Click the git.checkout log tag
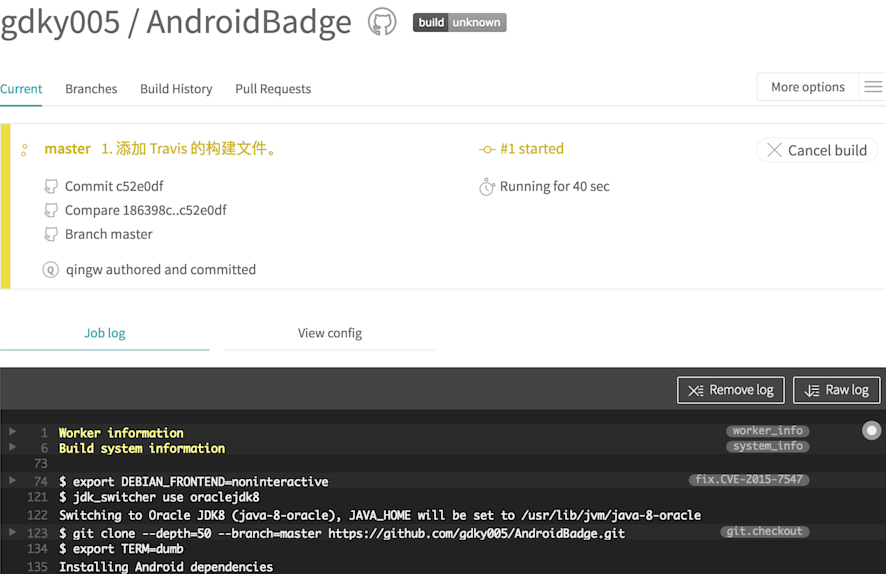The width and height of the screenshot is (886, 574). pos(765,531)
